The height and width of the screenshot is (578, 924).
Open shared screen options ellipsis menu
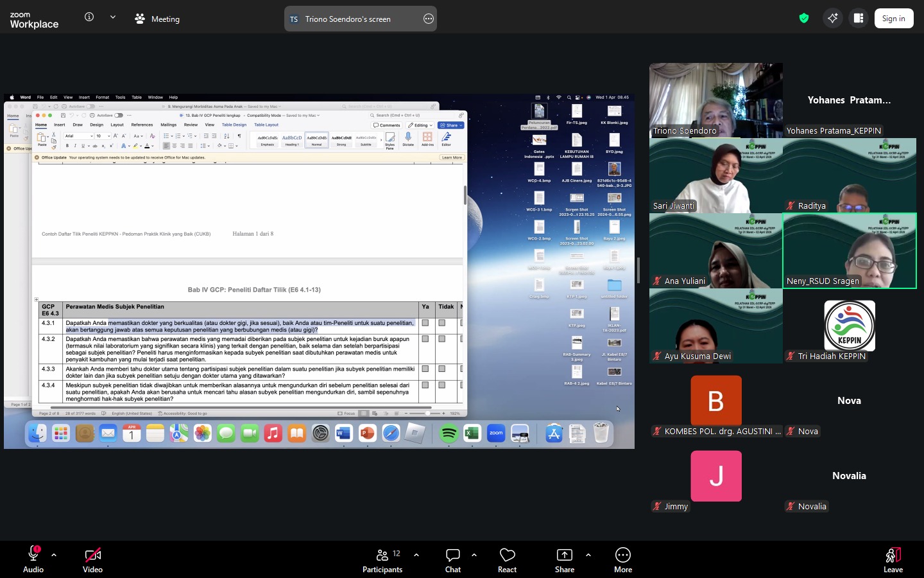[x=429, y=19]
